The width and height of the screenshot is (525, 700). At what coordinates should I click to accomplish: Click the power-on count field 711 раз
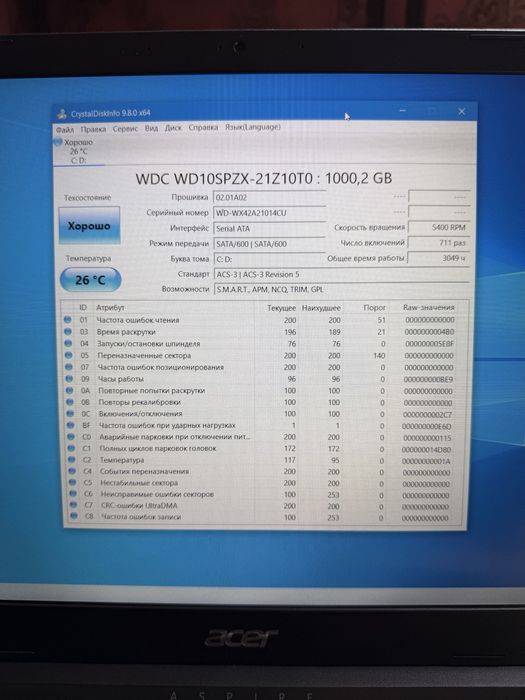coord(439,243)
